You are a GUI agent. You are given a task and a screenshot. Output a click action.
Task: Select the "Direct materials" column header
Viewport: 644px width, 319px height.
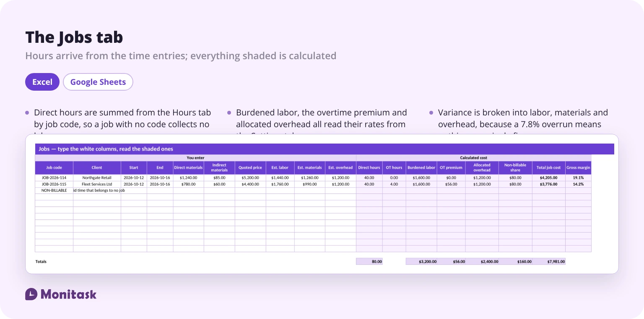click(x=189, y=168)
